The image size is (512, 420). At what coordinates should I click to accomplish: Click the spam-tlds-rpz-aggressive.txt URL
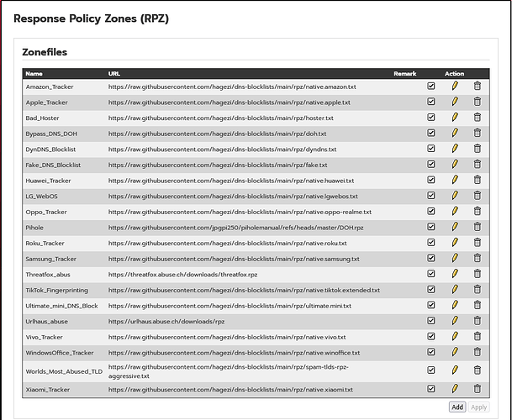click(229, 371)
